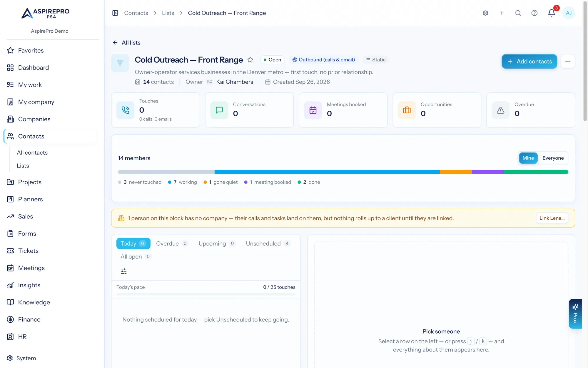This screenshot has height=368, width=588.
Task: Open notifications bell with 3 badge
Action: pyautogui.click(x=552, y=13)
